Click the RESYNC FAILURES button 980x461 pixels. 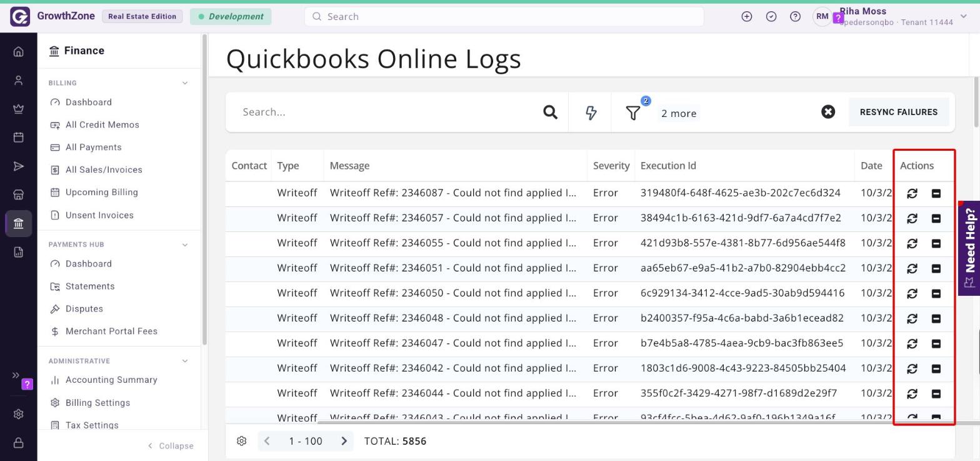tap(899, 112)
